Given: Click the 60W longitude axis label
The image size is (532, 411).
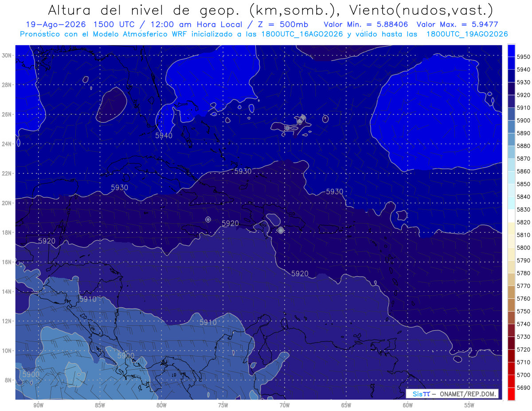Looking at the screenshot, I should [x=408, y=405].
